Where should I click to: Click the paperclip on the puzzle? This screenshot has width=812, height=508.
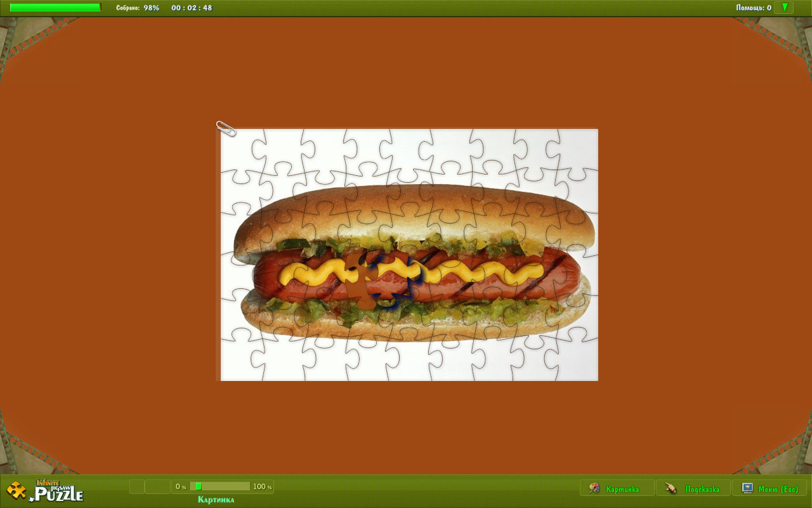click(226, 128)
